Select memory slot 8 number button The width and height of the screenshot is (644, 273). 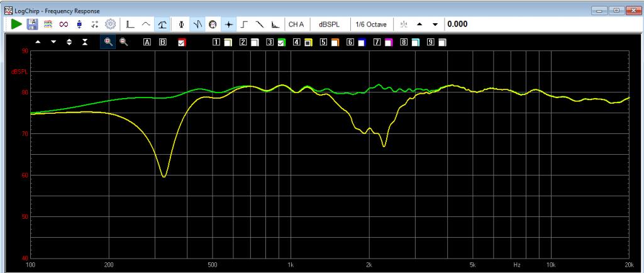[x=404, y=42]
